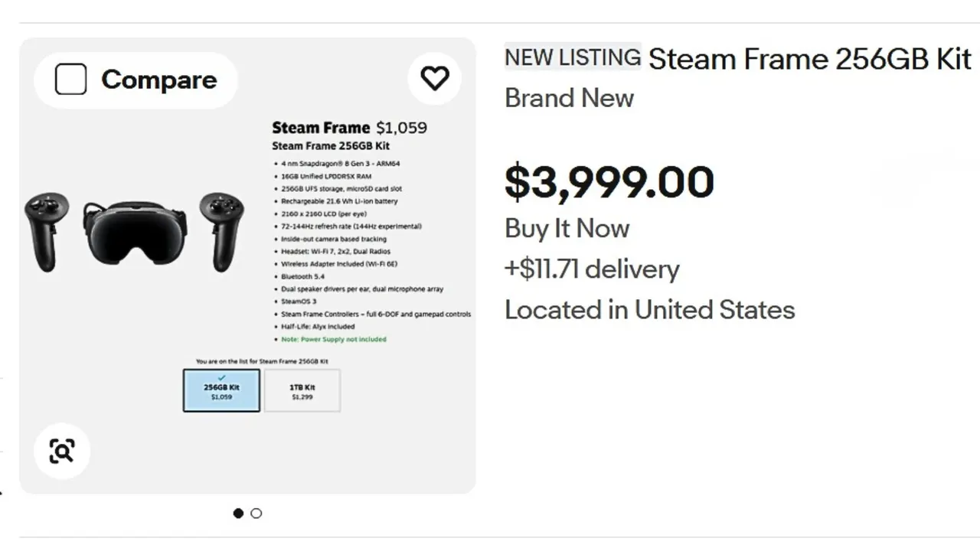Click the +$11.71 delivery text
The width and height of the screenshot is (980, 551).
coord(592,269)
